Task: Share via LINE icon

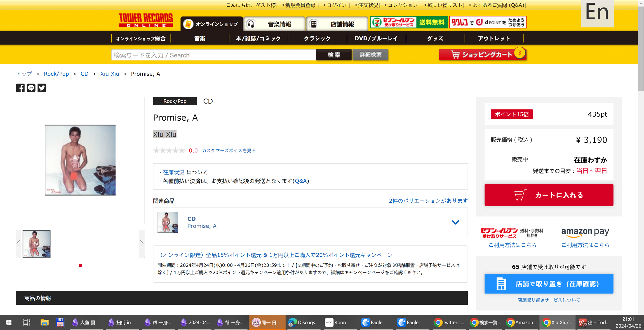Action: (x=31, y=88)
